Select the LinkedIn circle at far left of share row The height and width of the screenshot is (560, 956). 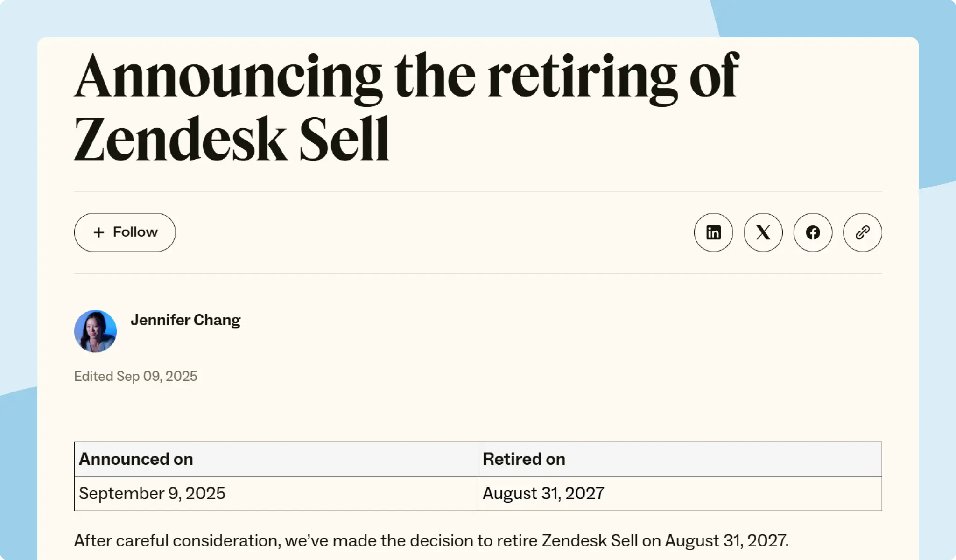pyautogui.click(x=713, y=232)
